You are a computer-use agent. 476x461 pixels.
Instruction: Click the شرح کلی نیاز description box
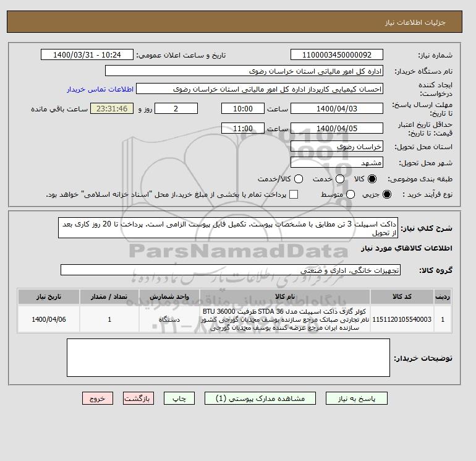click(x=228, y=228)
